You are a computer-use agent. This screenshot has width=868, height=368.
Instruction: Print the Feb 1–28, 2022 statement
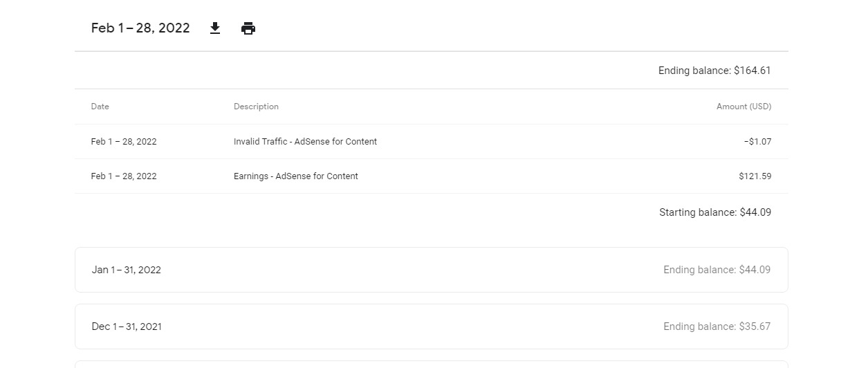(x=248, y=28)
